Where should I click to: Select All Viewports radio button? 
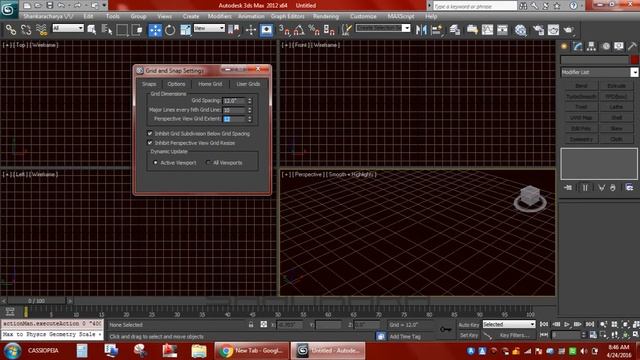[208, 162]
